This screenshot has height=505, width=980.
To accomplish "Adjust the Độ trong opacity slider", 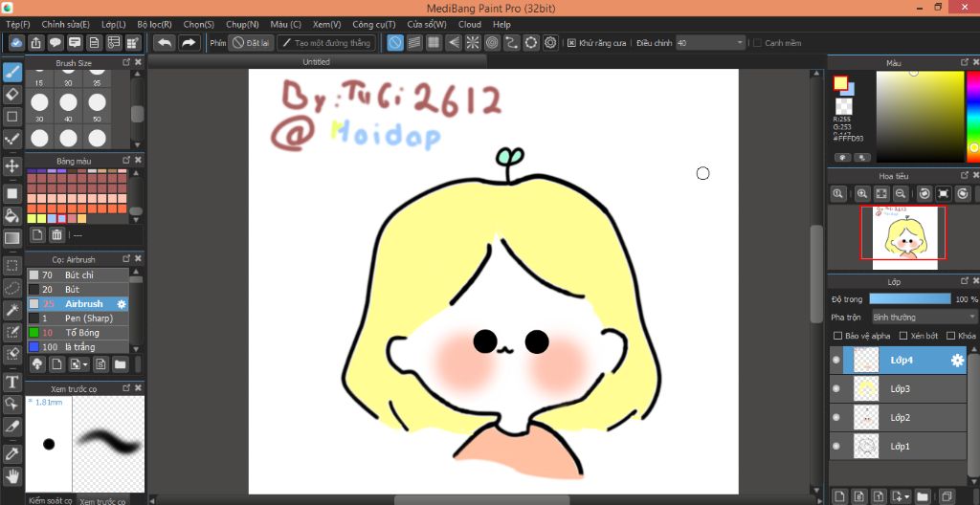I will [x=910, y=299].
